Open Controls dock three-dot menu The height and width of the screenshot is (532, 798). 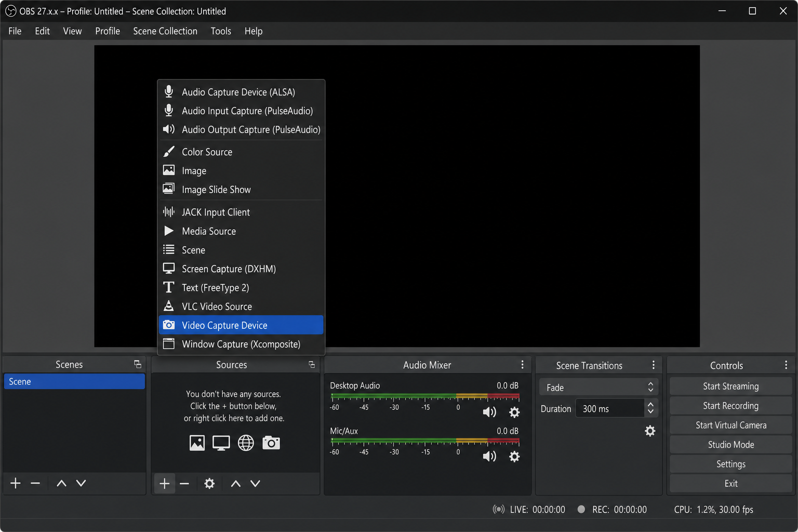(786, 365)
